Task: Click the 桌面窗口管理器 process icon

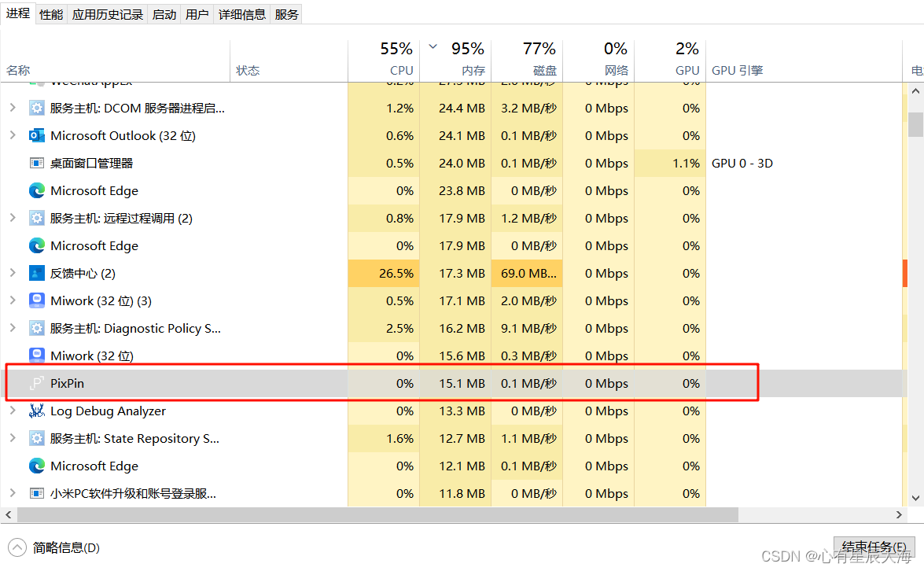Action: (x=36, y=164)
